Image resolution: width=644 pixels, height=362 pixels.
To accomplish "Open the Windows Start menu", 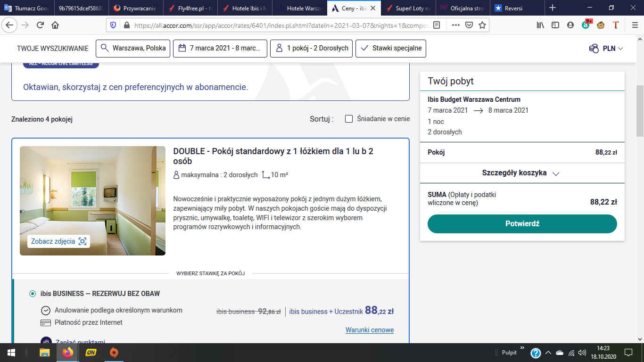I will pyautogui.click(x=11, y=353).
